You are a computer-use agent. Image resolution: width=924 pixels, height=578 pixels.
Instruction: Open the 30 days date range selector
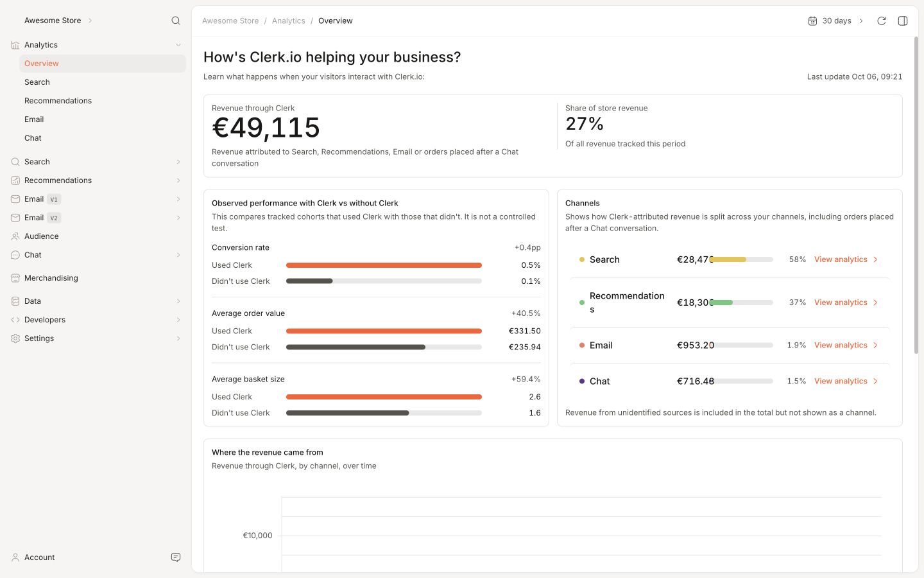coord(836,21)
